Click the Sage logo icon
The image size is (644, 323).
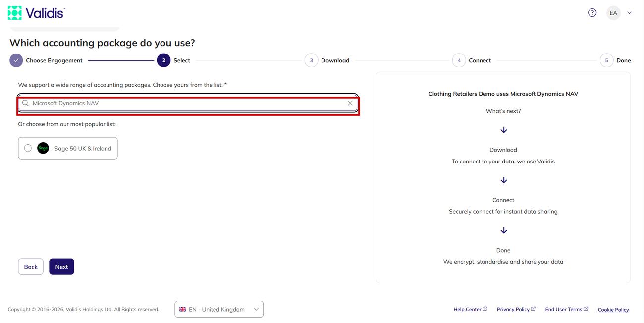[43, 148]
